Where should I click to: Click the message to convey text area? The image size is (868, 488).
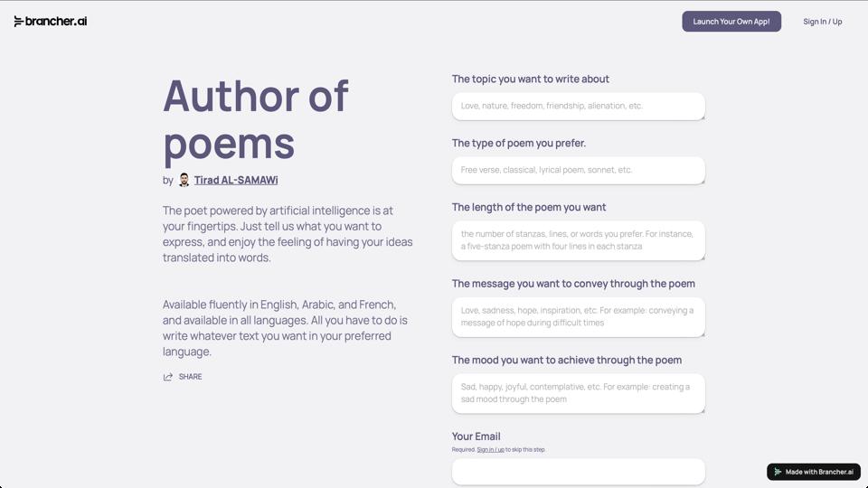point(578,316)
